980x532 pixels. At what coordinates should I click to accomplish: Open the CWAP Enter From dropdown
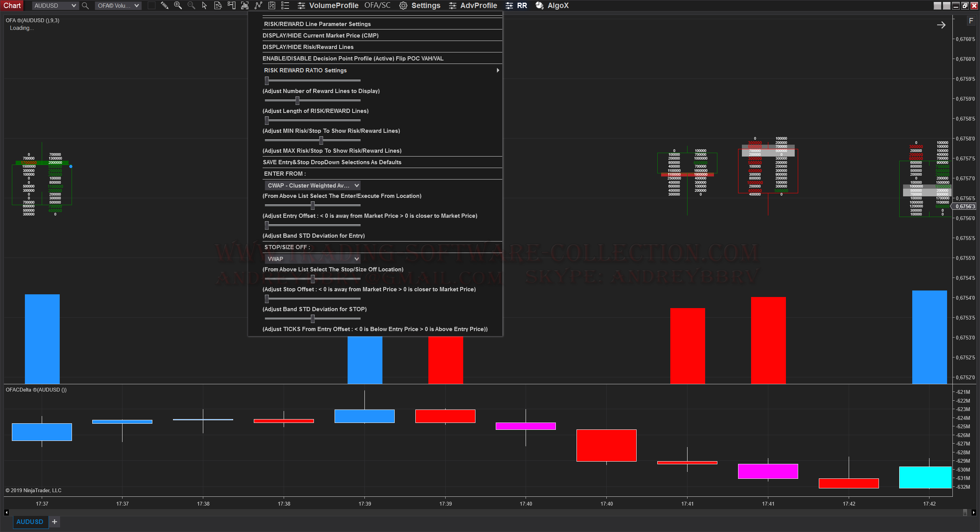click(313, 185)
